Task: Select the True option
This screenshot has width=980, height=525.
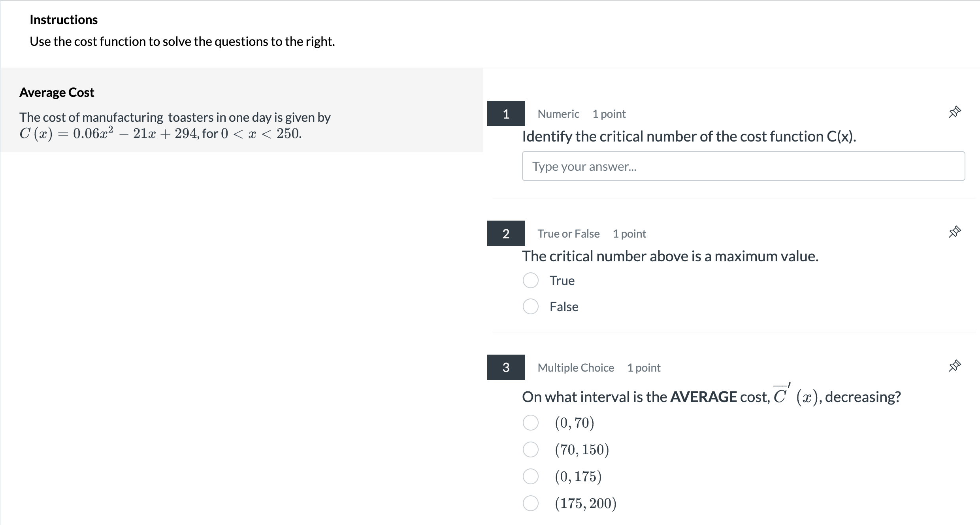Action: 530,280
